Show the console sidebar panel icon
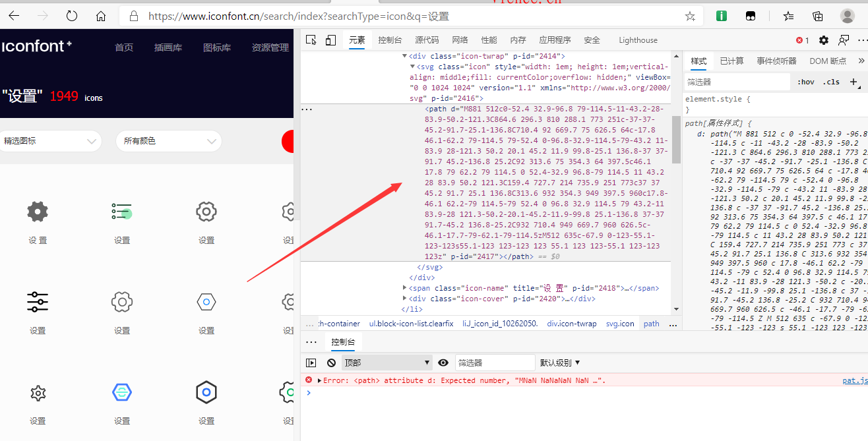868x441 pixels. (311, 363)
